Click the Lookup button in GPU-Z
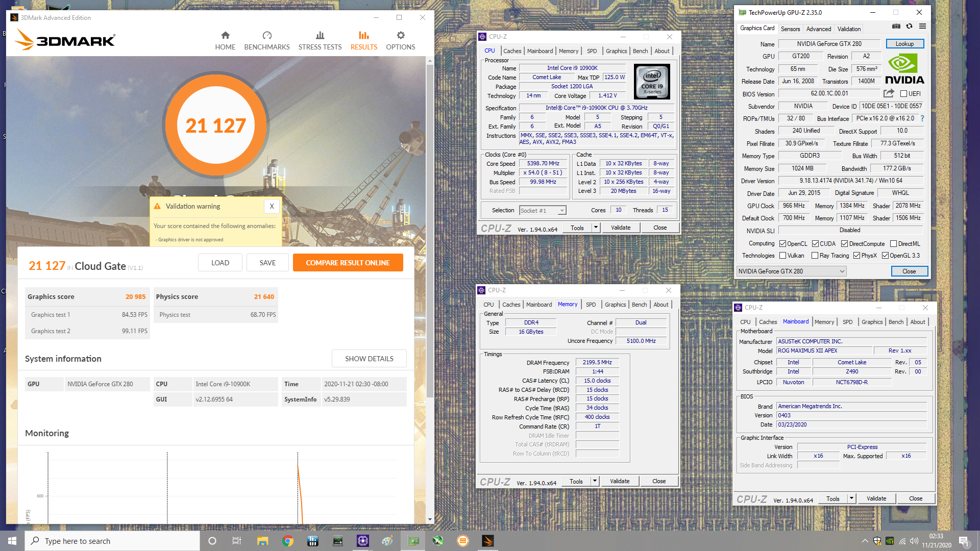Viewport: 980px width, 551px height. pyautogui.click(x=904, y=44)
